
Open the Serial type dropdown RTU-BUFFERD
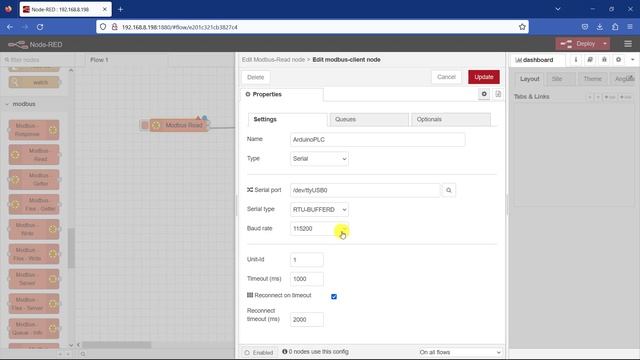[319, 209]
